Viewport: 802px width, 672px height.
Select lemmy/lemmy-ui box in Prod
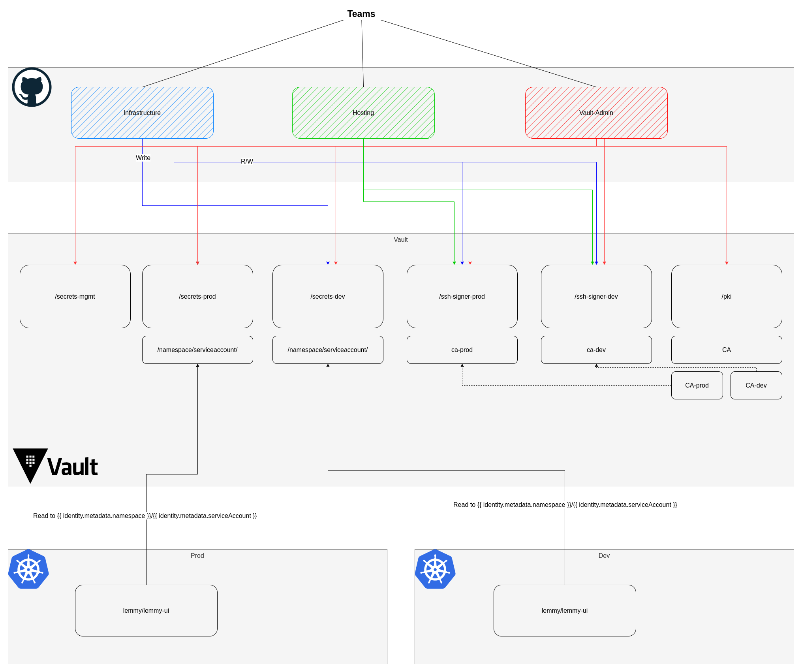(146, 610)
